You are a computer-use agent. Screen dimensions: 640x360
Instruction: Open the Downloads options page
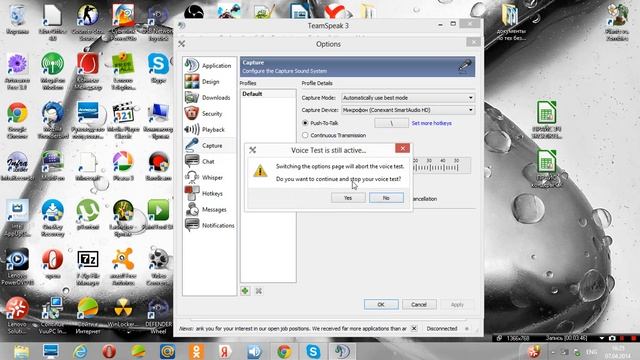tap(209, 98)
